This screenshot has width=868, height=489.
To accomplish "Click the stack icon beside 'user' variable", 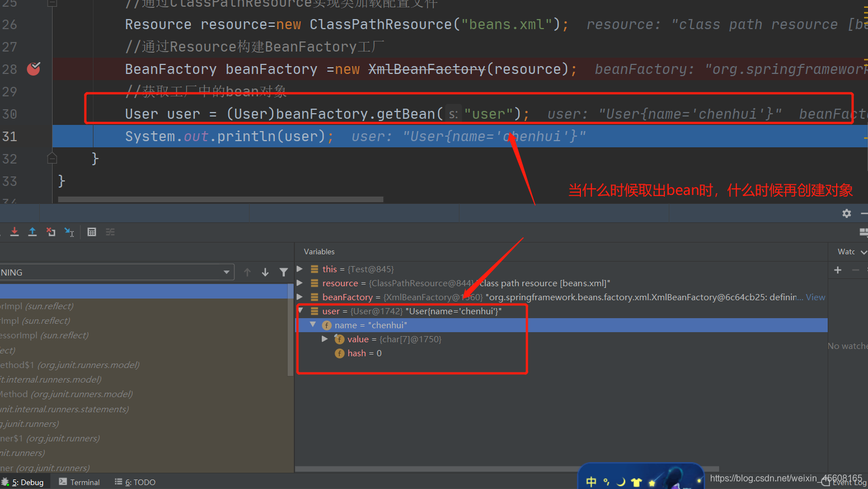I will [x=315, y=311].
